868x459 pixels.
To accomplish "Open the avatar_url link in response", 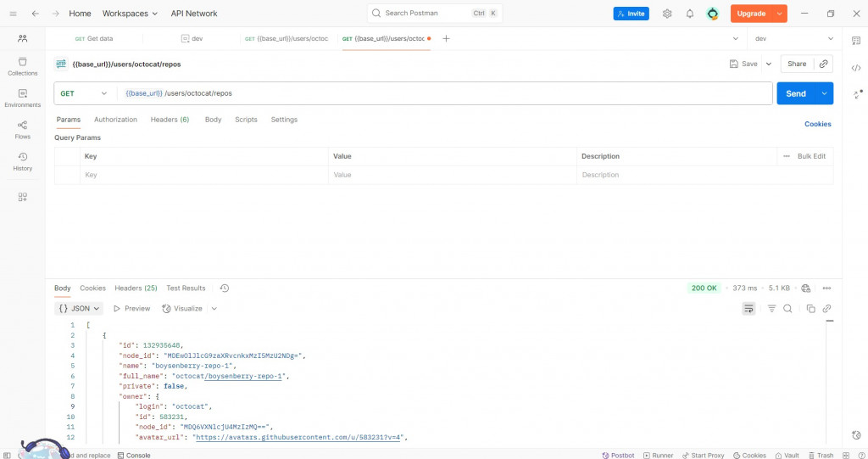I will coord(298,437).
